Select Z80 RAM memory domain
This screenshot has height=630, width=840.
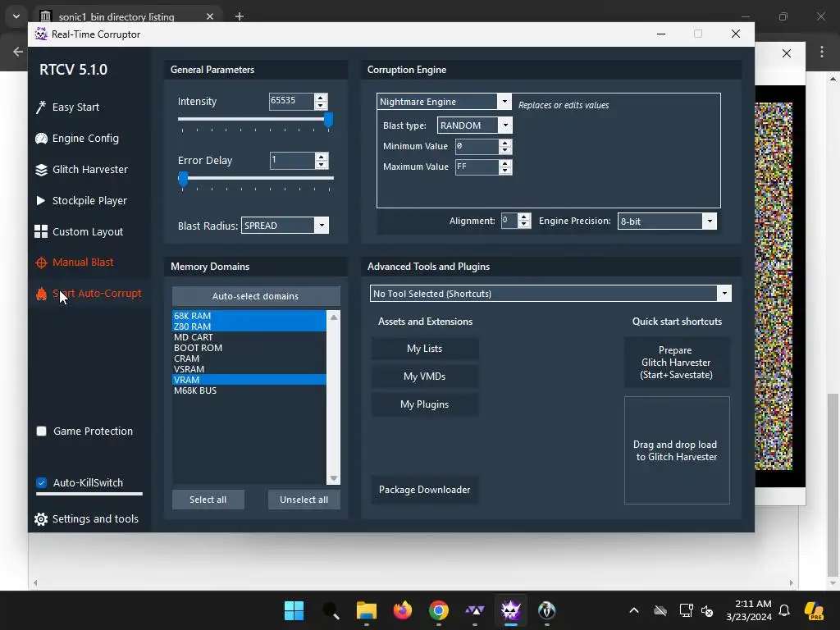pyautogui.click(x=249, y=326)
